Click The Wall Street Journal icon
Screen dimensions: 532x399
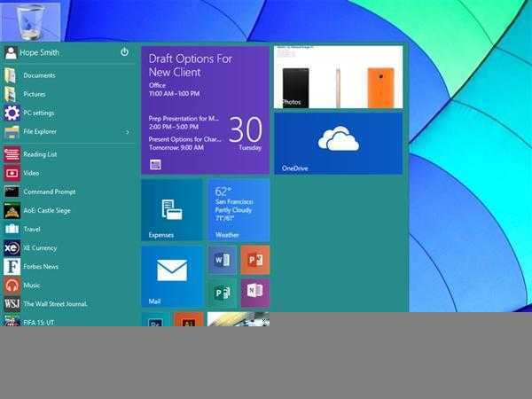(12, 304)
